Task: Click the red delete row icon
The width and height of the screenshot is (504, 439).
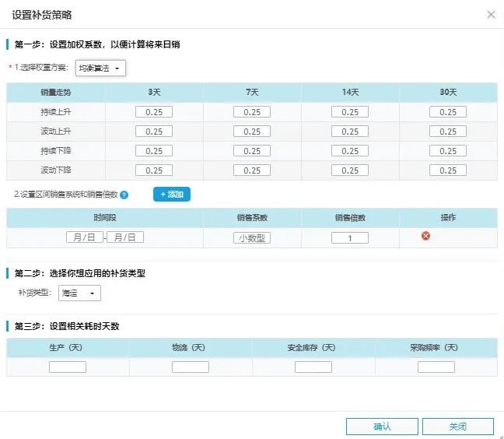Action: tap(425, 236)
